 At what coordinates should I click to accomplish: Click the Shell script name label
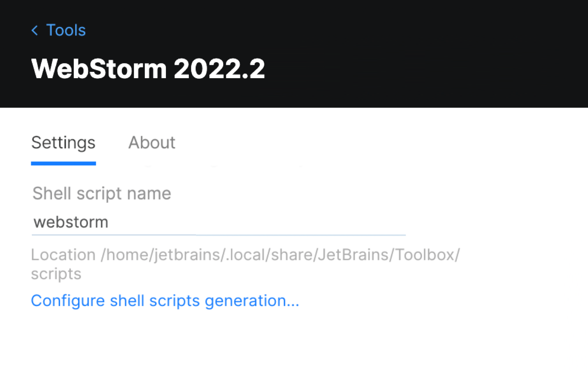pyautogui.click(x=101, y=193)
